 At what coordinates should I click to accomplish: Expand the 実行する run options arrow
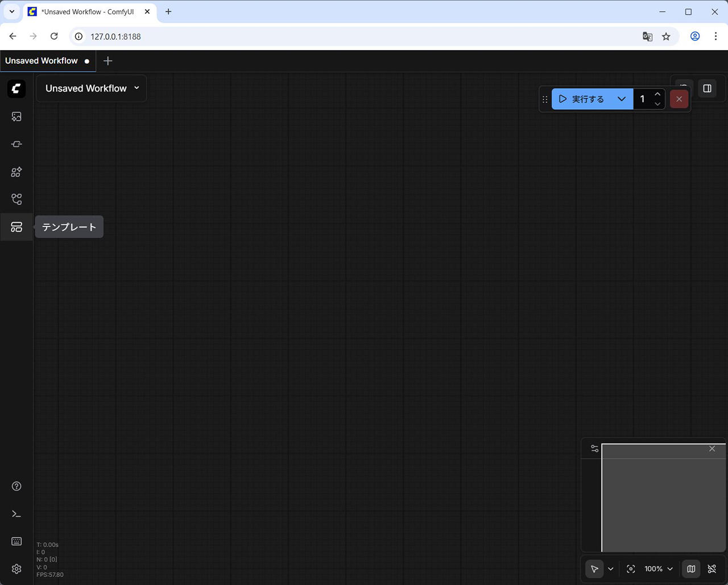(622, 99)
